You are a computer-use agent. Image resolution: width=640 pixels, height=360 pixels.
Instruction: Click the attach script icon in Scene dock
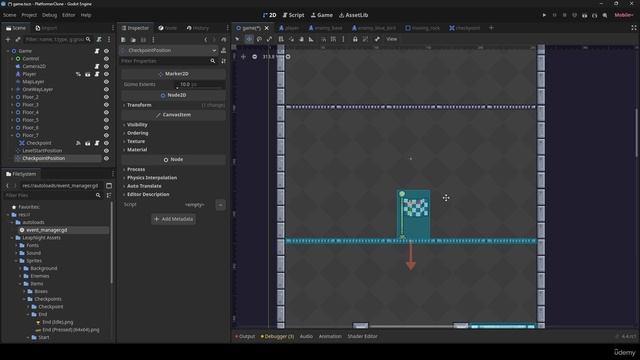99,39
